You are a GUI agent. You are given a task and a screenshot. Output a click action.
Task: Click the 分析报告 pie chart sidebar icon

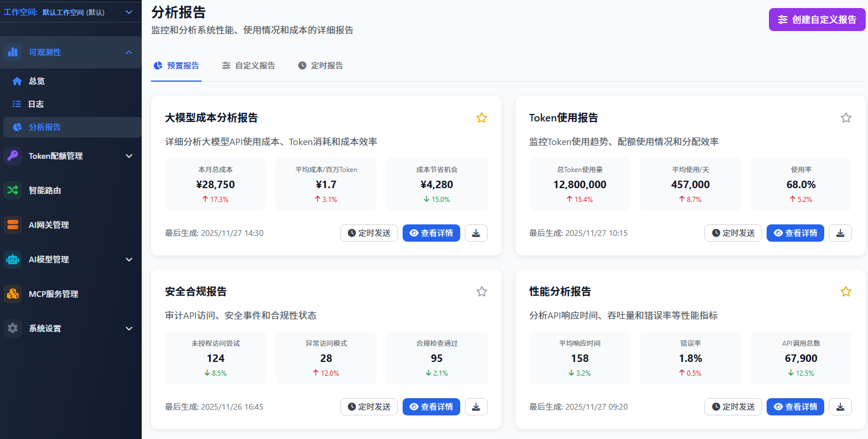[17, 127]
